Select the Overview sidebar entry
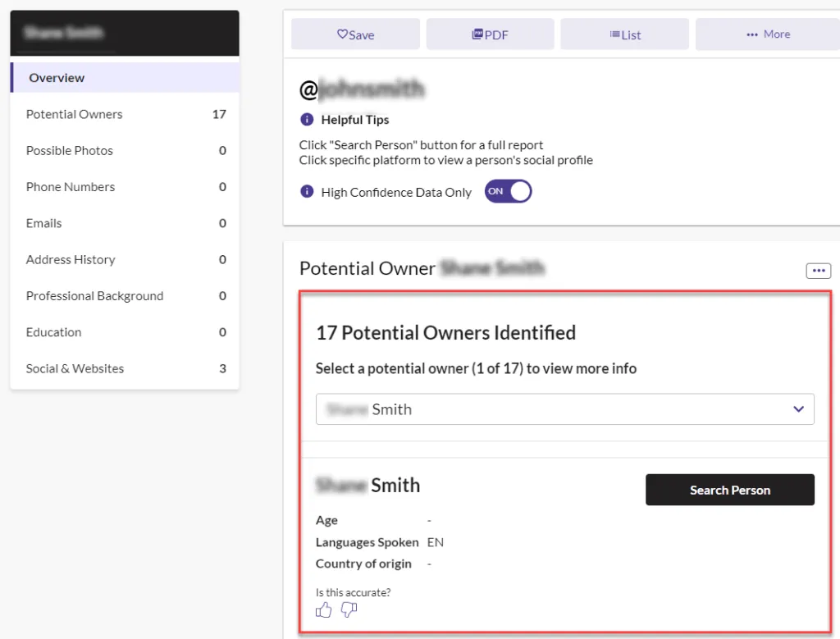The image size is (840, 639). (57, 77)
